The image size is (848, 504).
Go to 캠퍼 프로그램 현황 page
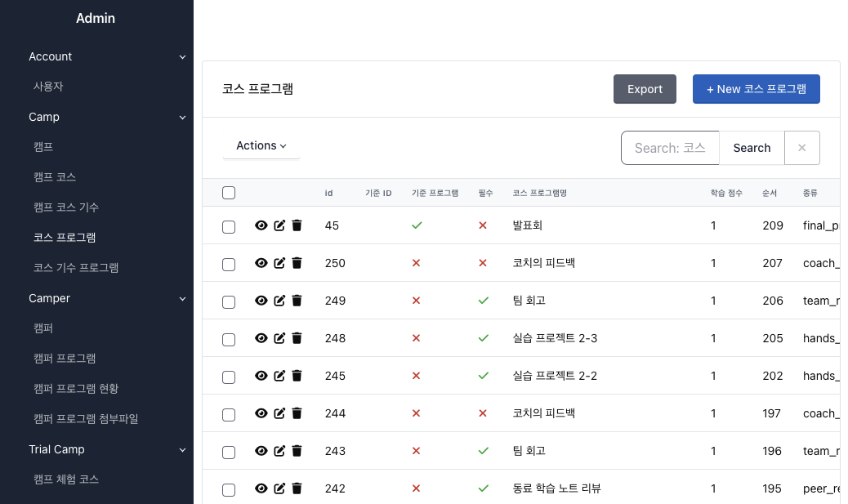[x=76, y=388]
